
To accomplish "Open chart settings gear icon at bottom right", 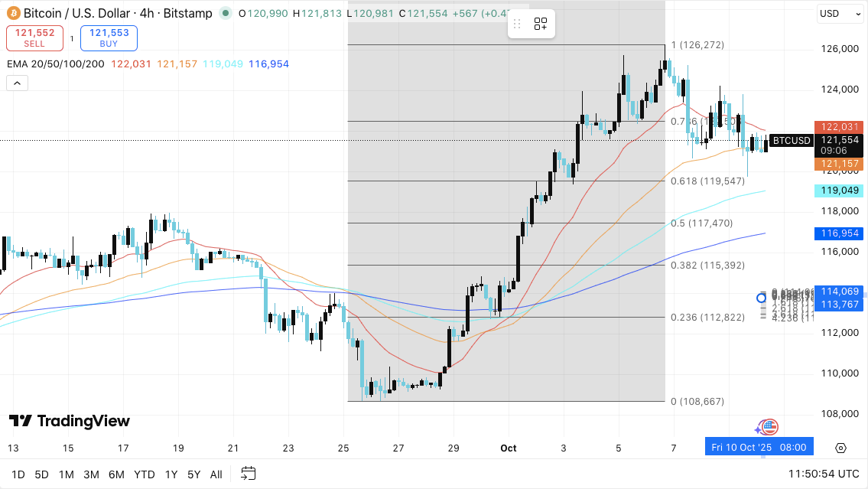I will (841, 448).
